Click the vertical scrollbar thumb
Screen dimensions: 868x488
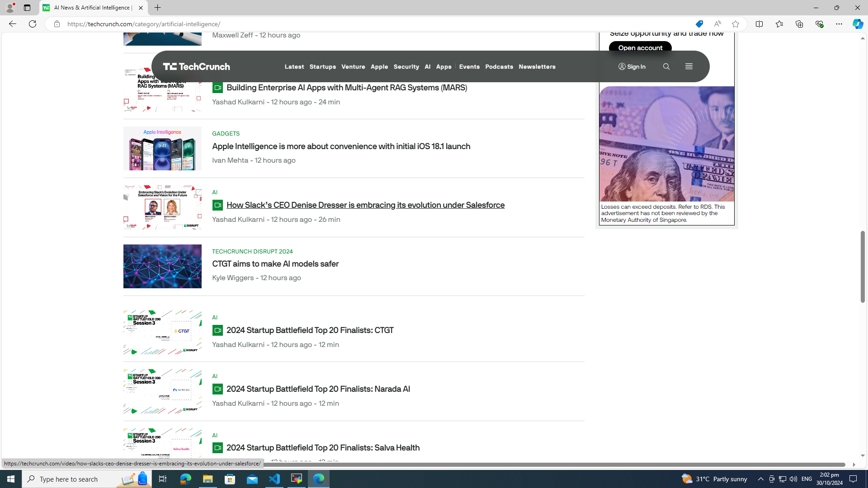862,267
